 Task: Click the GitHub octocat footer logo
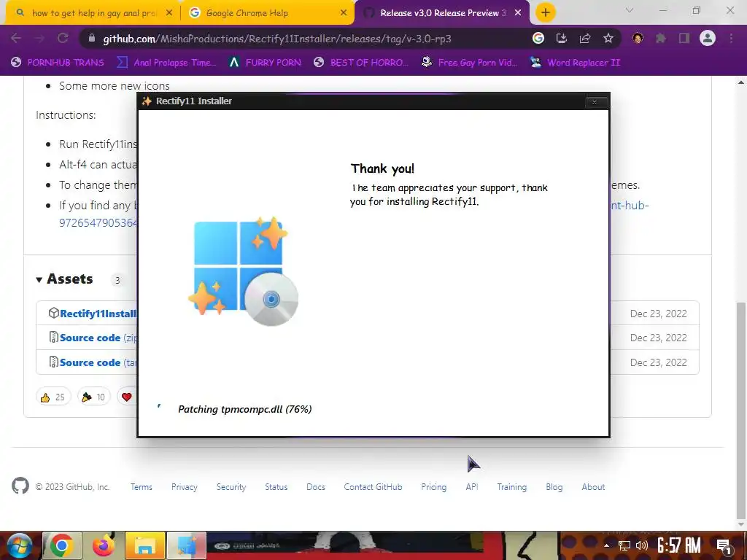pos(20,486)
